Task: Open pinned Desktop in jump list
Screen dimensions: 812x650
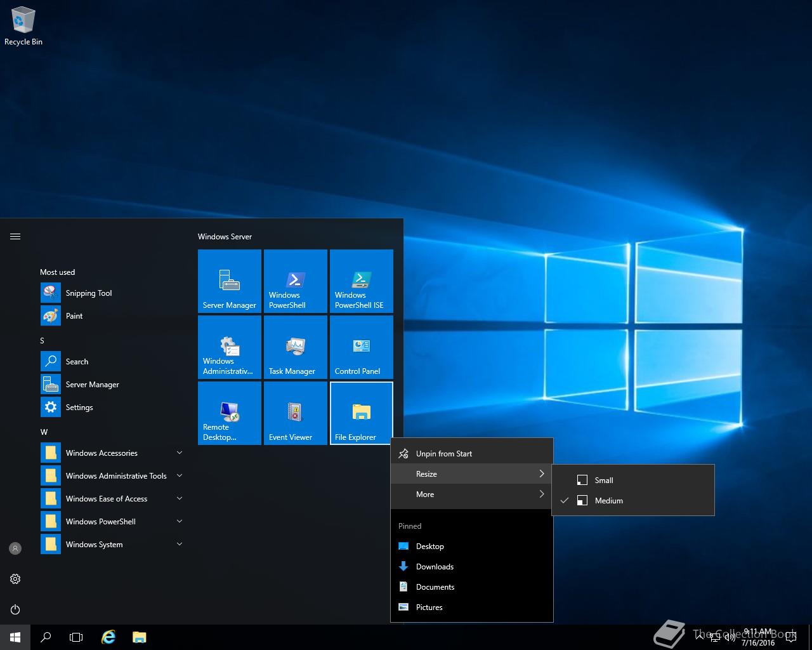Action: [x=472, y=547]
